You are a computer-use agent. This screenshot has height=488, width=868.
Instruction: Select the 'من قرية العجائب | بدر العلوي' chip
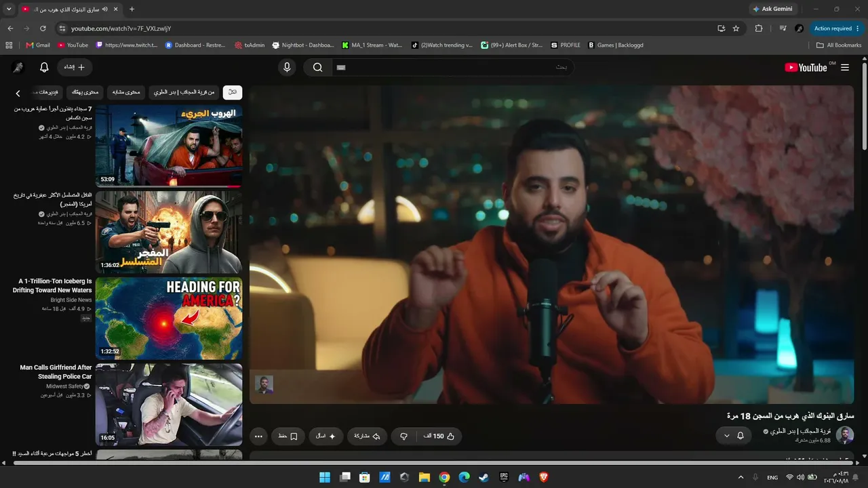pos(184,92)
